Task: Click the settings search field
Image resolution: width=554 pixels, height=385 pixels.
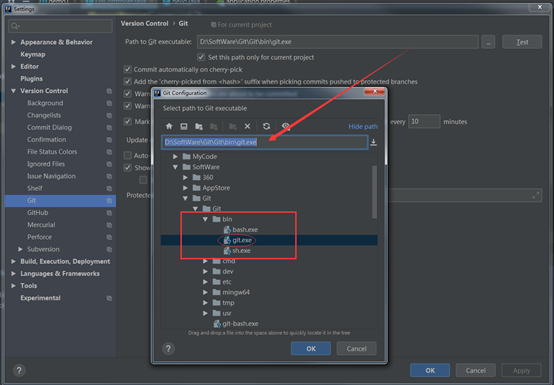Action: pos(60,26)
